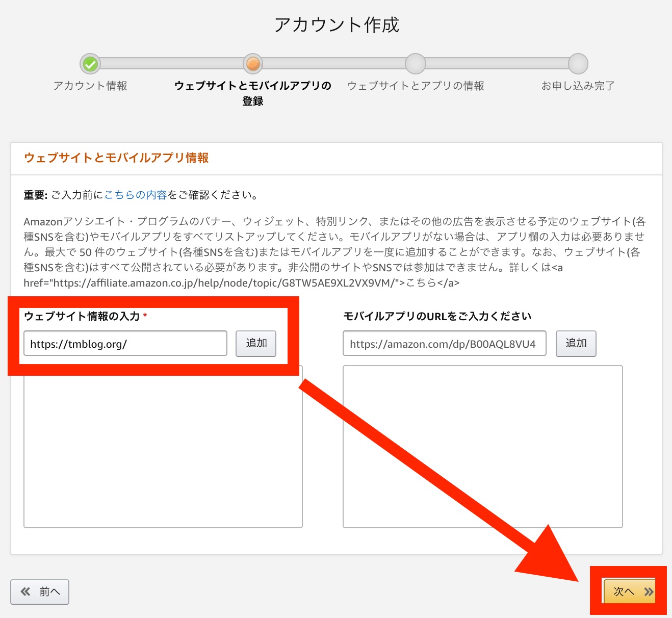Viewport: 672px width, 618px height.
Task: Click the website list box under website field
Action: pos(163,447)
